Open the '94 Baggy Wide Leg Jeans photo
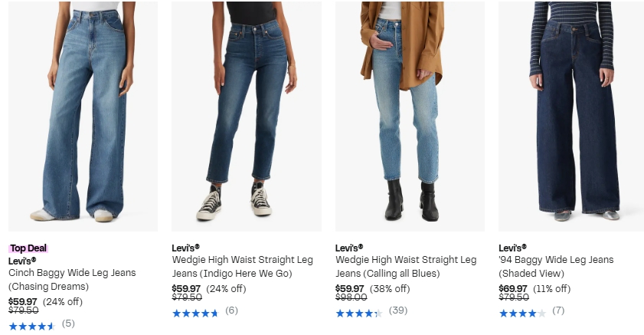Viewport: 644px width, 335px height. [571, 117]
